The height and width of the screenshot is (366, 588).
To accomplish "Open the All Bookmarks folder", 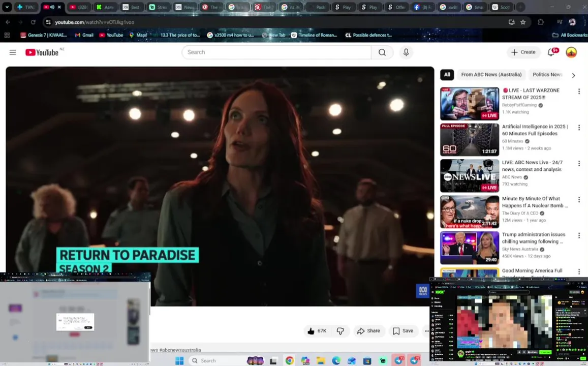I will pyautogui.click(x=570, y=35).
